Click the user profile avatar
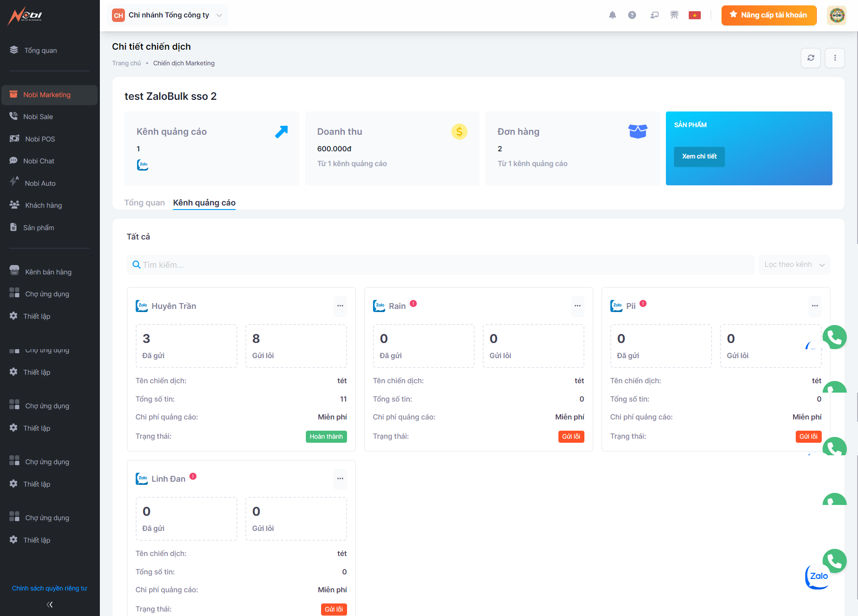Screen dimensions: 858x616 [x=837, y=15]
